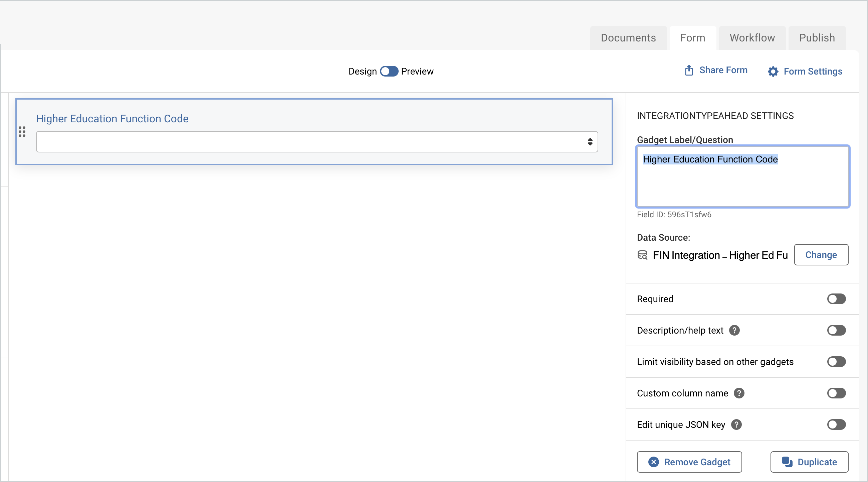
Task: Click the Share Form icon
Action: [x=688, y=71]
